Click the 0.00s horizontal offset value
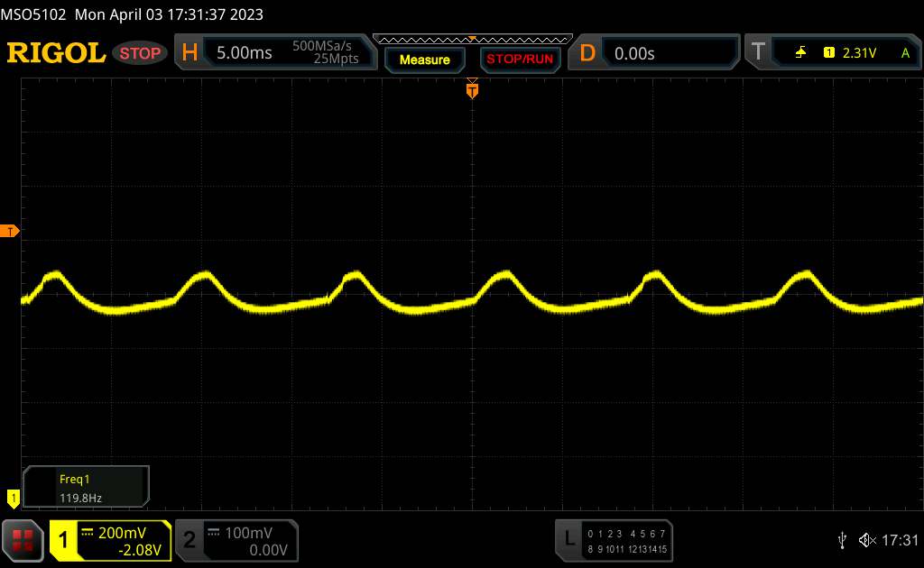 pos(634,54)
